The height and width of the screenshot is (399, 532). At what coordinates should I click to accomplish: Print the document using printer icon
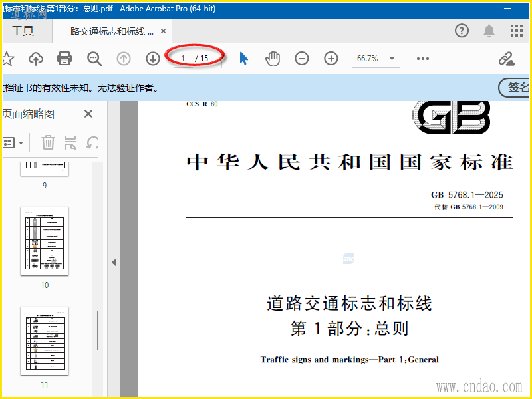[x=64, y=59]
